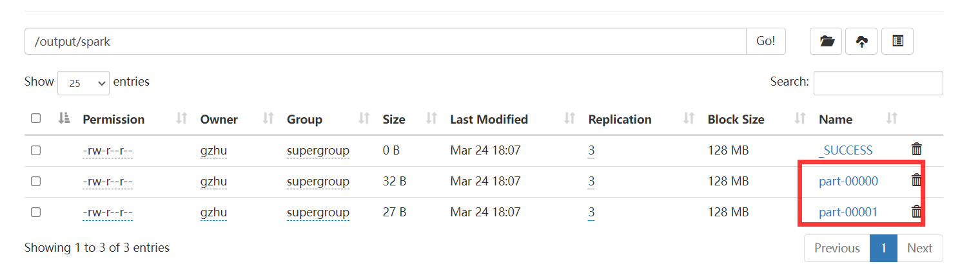The width and height of the screenshot is (980, 264).
Task: Click the Next pagination button
Action: [919, 248]
